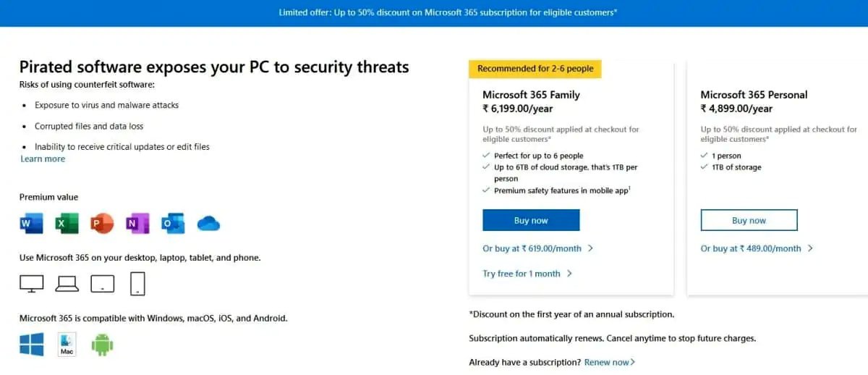
Task: Click the laptop device icon
Action: click(x=67, y=283)
